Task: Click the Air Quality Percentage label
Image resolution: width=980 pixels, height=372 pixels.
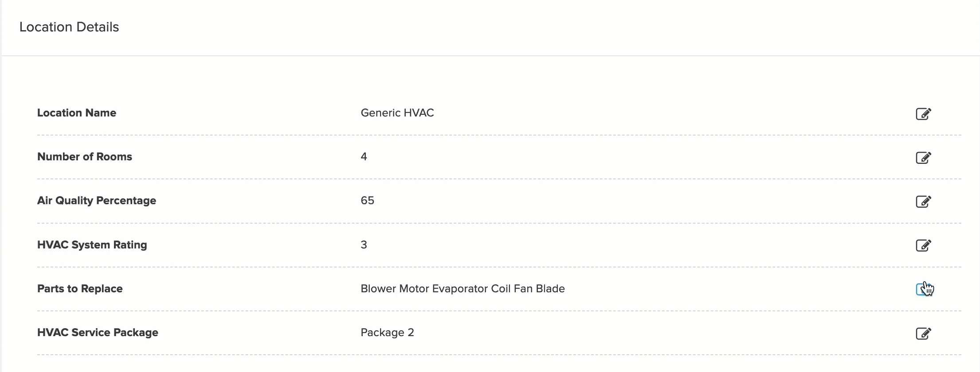Action: coord(97,201)
